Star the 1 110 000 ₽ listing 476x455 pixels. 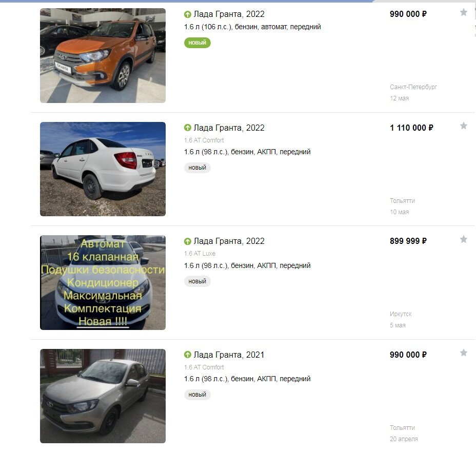point(463,126)
